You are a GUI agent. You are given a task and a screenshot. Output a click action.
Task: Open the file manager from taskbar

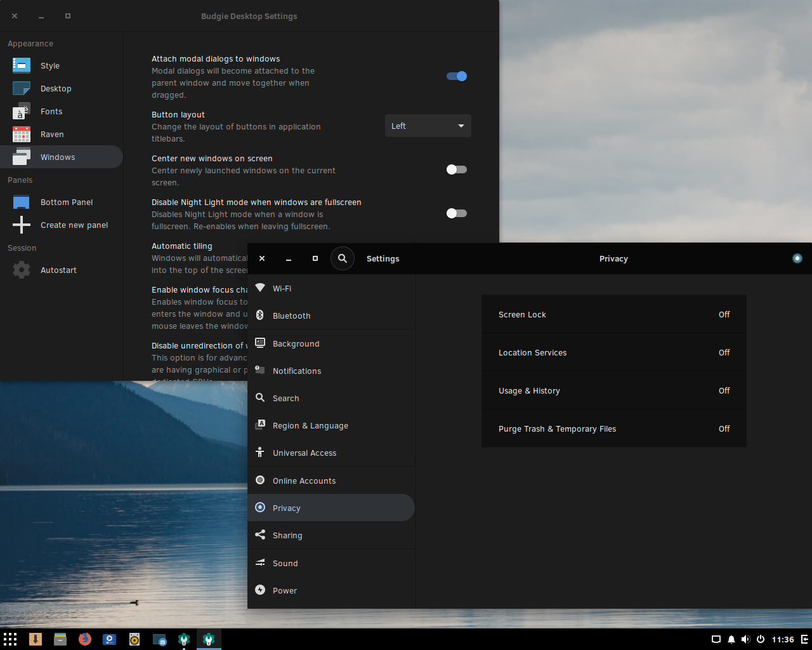[x=60, y=639]
